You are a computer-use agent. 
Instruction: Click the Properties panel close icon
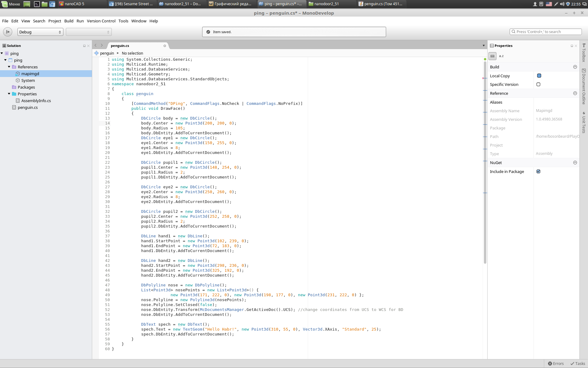(576, 46)
